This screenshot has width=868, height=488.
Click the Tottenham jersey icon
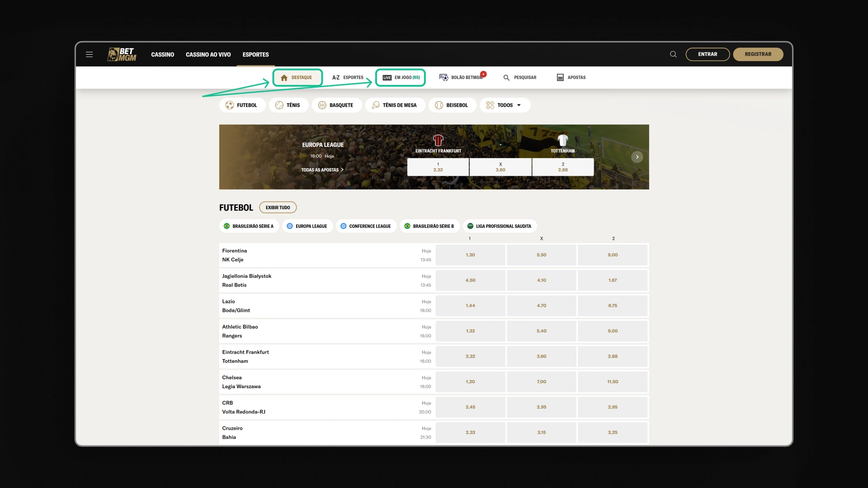563,140
